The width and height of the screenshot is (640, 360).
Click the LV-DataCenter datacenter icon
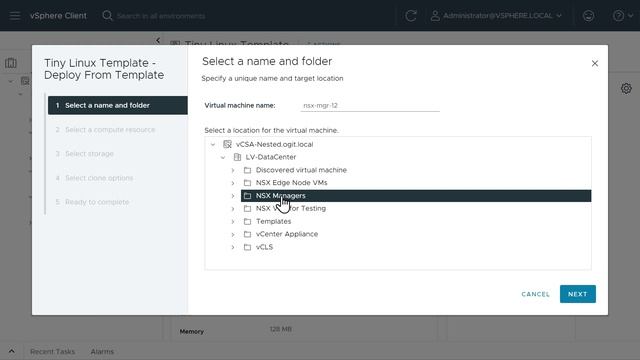237,157
